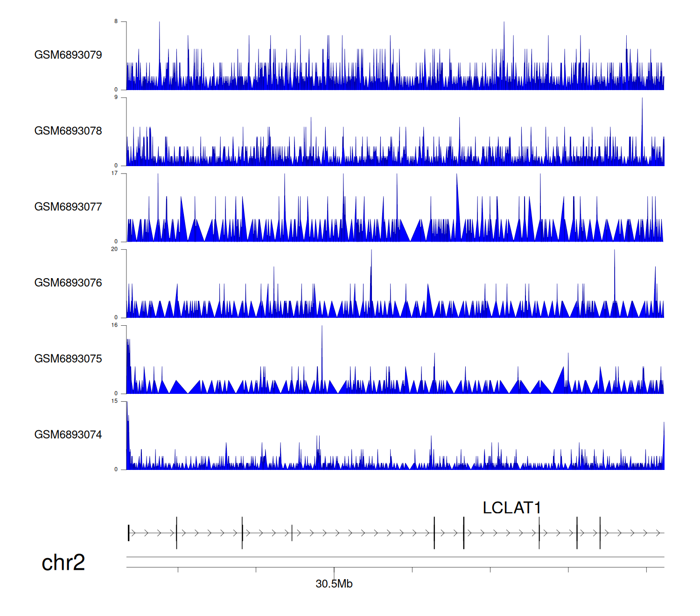Viewport: 700px width, 616px height.
Task: Select the GSM6893078 track label
Action: point(68,131)
